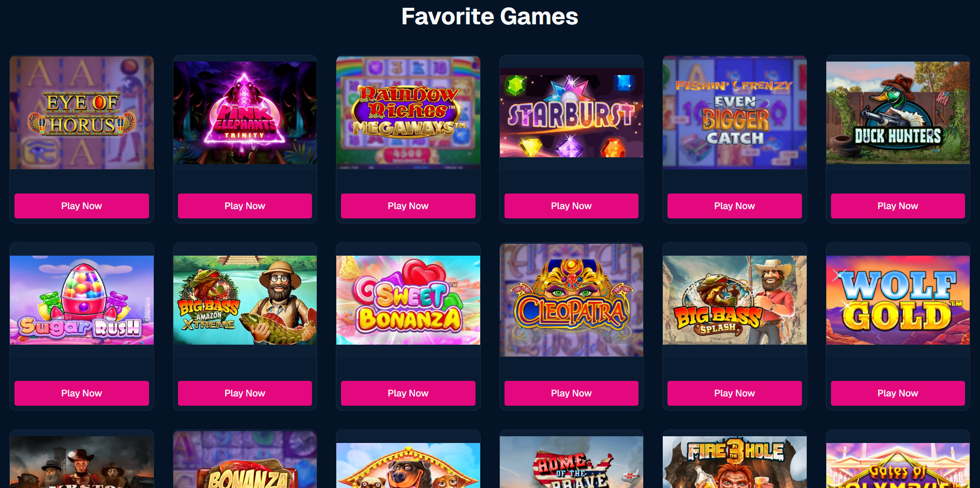Screen dimensions: 980x488
Task: Open the Starburst game image
Action: coord(571,113)
